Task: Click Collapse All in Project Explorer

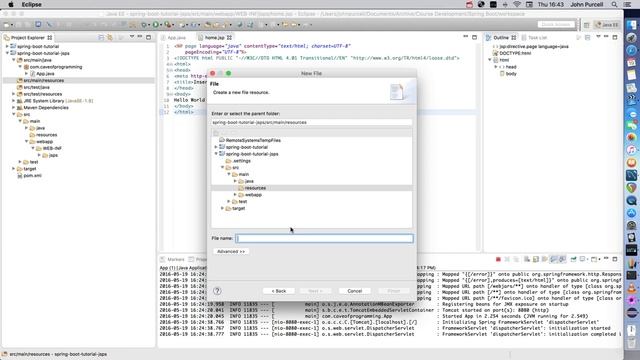Action: point(101,38)
